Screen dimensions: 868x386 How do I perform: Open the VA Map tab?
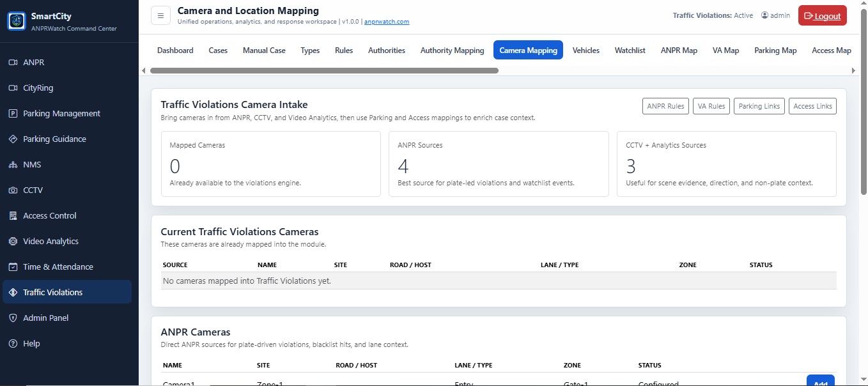point(726,50)
